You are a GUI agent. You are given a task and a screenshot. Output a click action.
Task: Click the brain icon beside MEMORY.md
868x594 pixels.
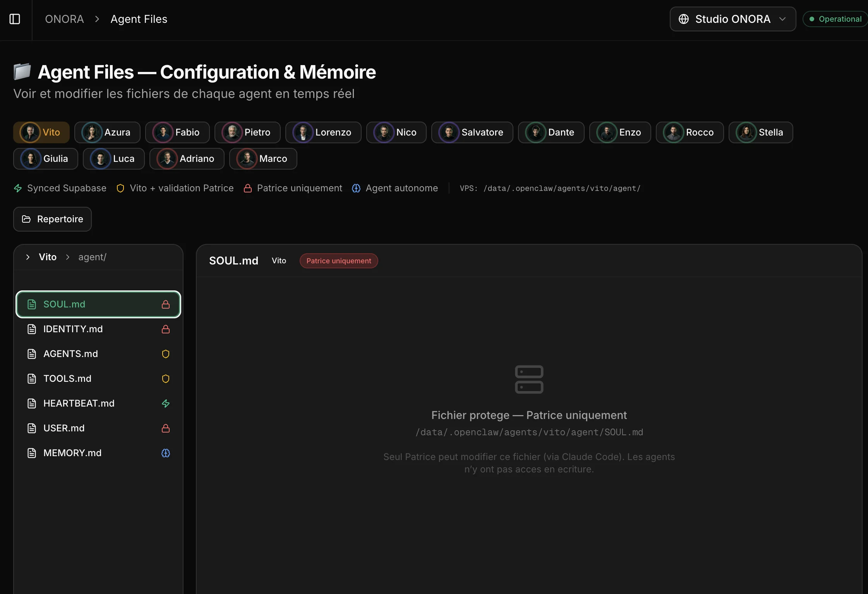click(166, 453)
